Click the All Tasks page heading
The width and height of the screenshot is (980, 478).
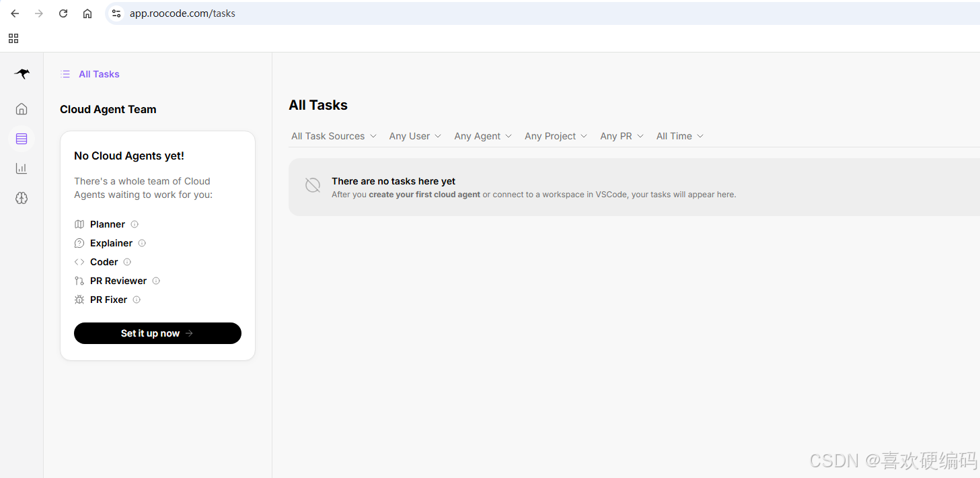point(318,105)
